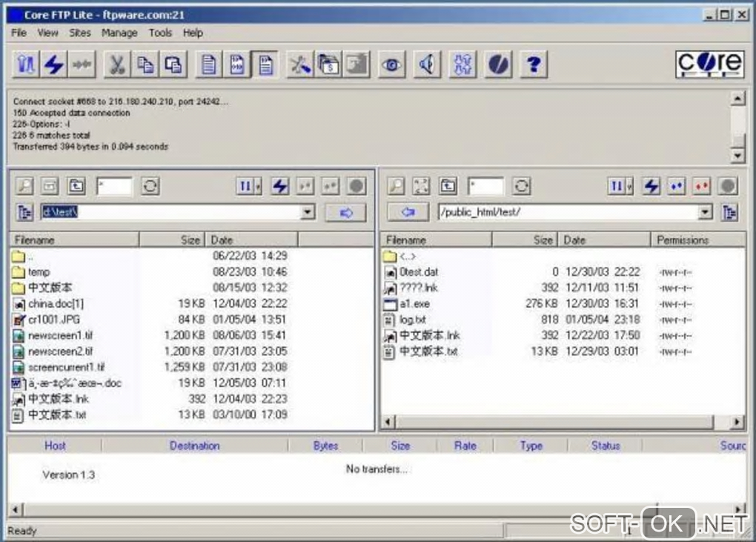This screenshot has width=756, height=542.
Task: Select remote file 0test.dat
Action: click(419, 272)
